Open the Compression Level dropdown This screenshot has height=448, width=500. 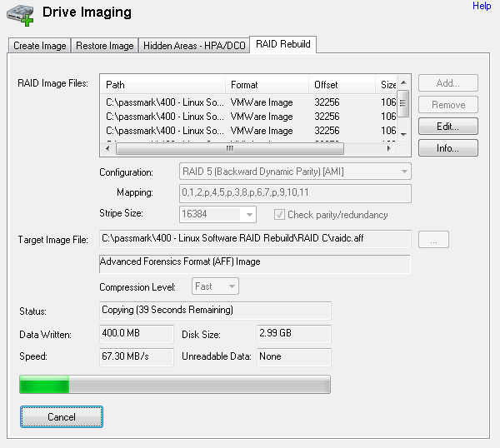point(215,286)
